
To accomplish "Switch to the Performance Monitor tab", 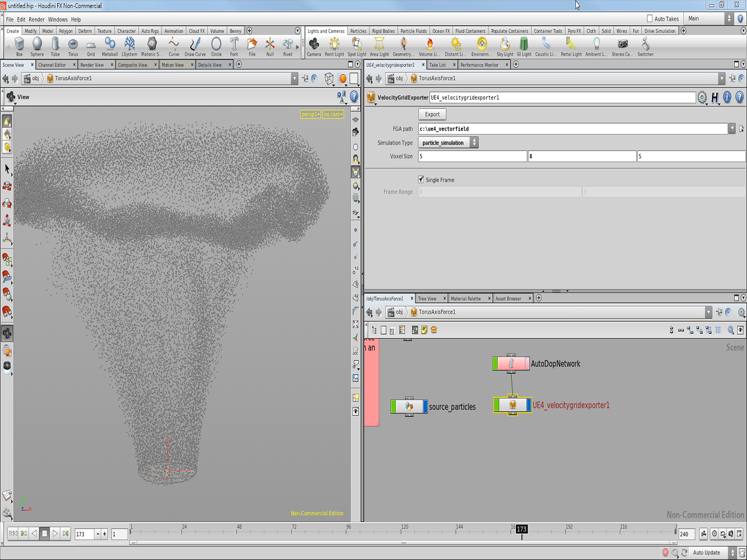I will click(x=479, y=65).
